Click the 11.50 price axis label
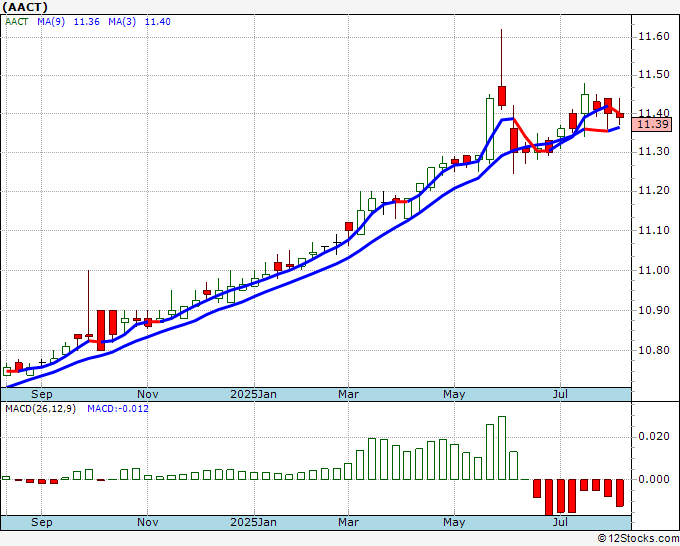680x546 pixels. (654, 74)
